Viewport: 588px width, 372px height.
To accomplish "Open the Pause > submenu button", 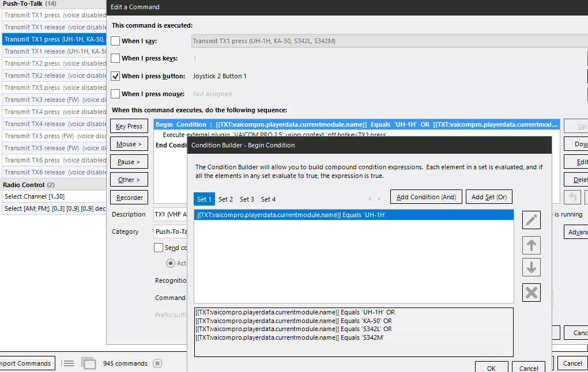I will click(129, 162).
